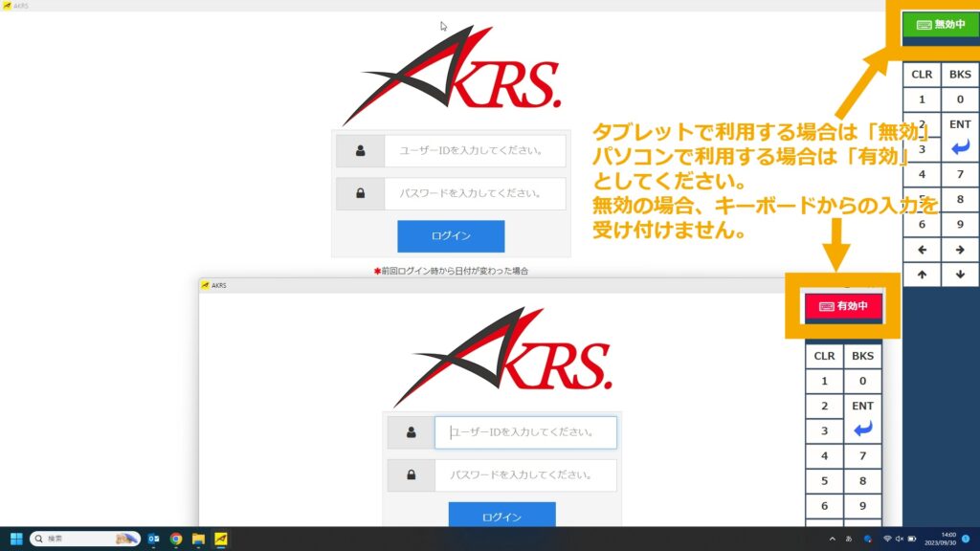980x551 pixels.
Task: Open the あ IME input mode indicator
Action: click(x=850, y=540)
